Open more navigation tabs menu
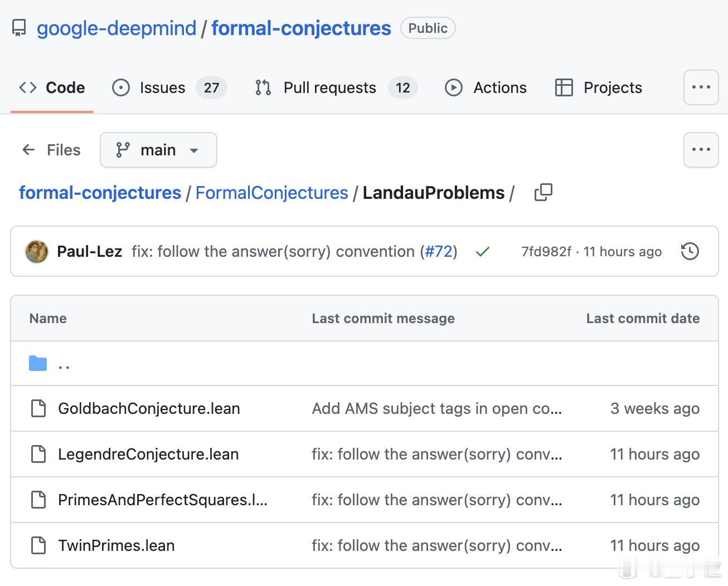The image size is (728, 586). point(701,87)
